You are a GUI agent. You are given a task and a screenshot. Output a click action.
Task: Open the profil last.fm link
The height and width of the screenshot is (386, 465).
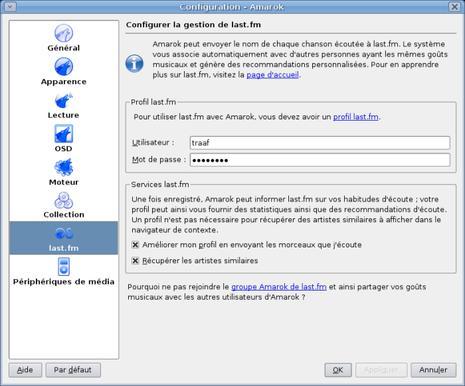click(x=356, y=117)
